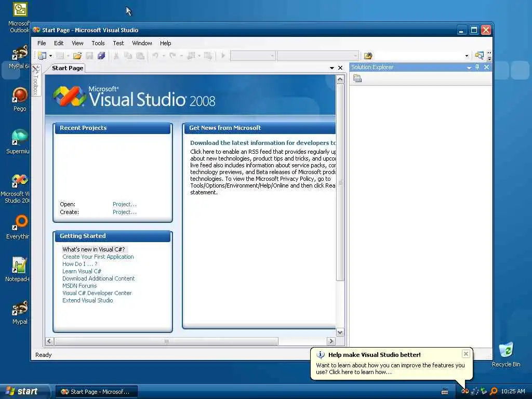532x399 pixels.
Task: Click the horizontal scrollbar thumb
Action: click(x=166, y=341)
